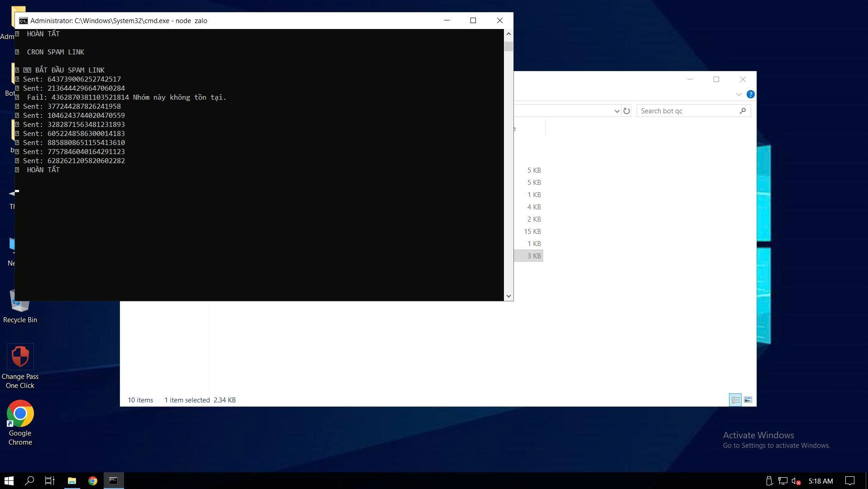Image resolution: width=868 pixels, height=489 pixels.
Task: Select the highlighted 3 KB file row
Action: point(528,256)
